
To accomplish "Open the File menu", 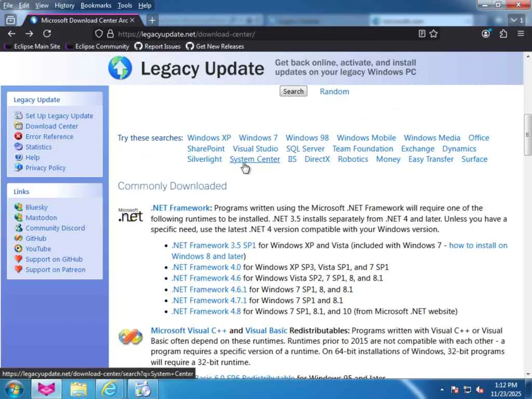I will (x=8, y=5).
